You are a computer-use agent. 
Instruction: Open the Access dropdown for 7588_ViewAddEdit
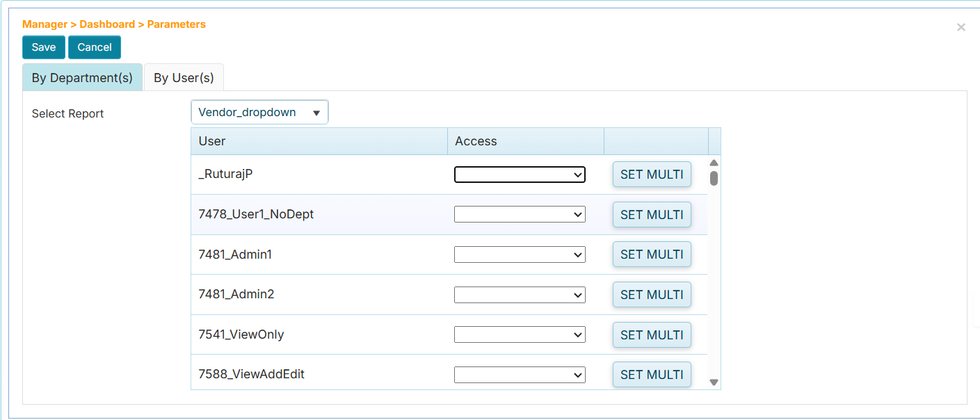tap(519, 374)
